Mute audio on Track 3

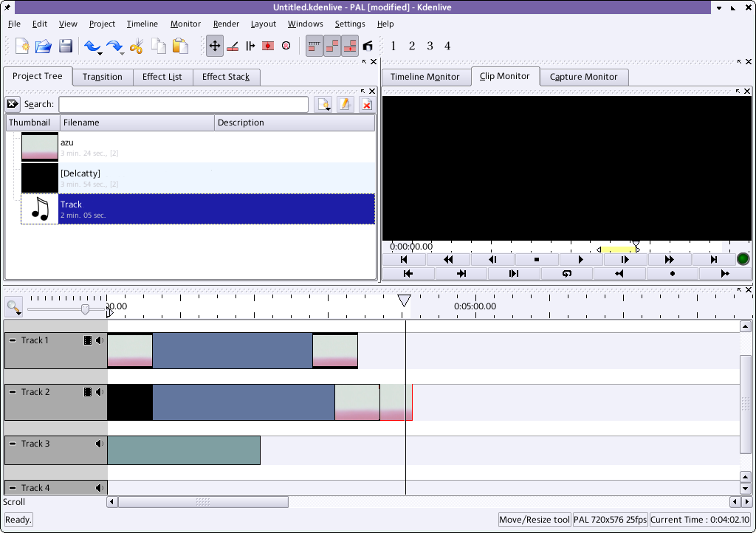coord(100,444)
